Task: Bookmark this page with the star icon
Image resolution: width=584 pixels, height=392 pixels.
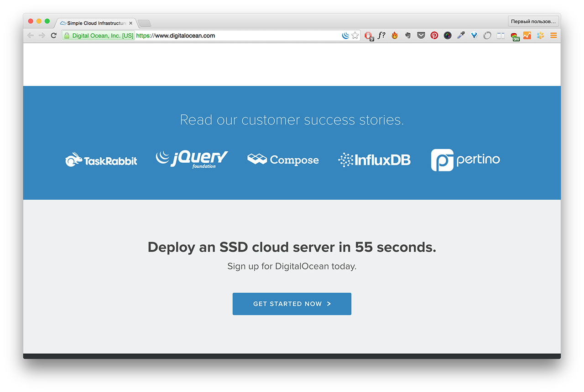Action: click(355, 36)
